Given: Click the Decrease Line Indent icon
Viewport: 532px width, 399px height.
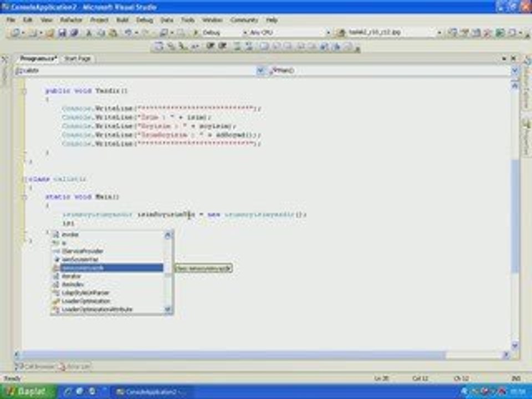Looking at the screenshot, I should click(x=210, y=46).
